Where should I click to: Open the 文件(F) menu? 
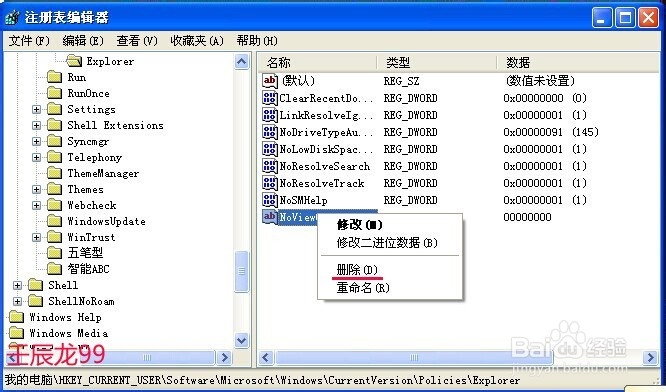29,41
